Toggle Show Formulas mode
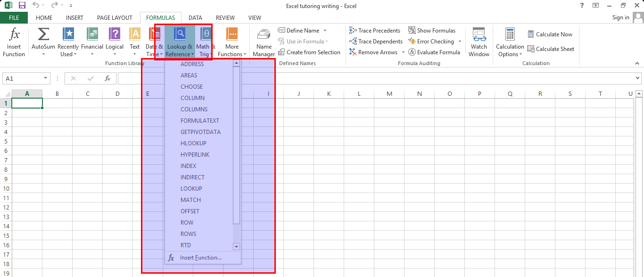The width and height of the screenshot is (644, 277). pyautogui.click(x=432, y=31)
